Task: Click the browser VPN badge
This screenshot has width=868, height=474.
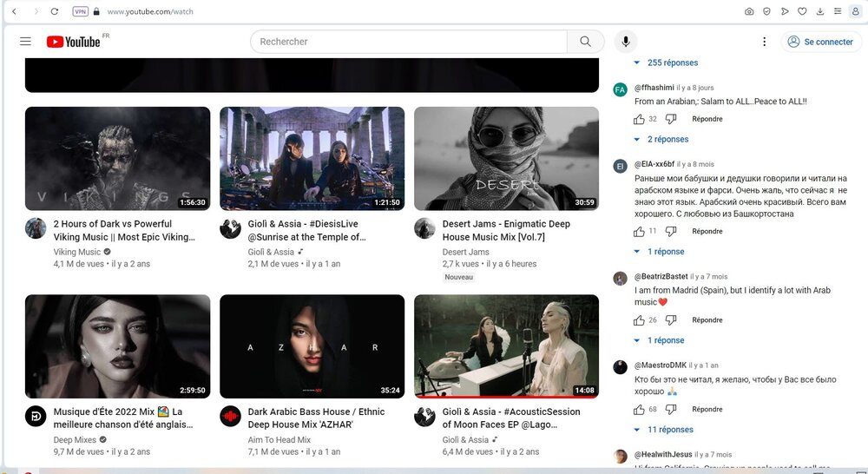Action: [x=81, y=11]
